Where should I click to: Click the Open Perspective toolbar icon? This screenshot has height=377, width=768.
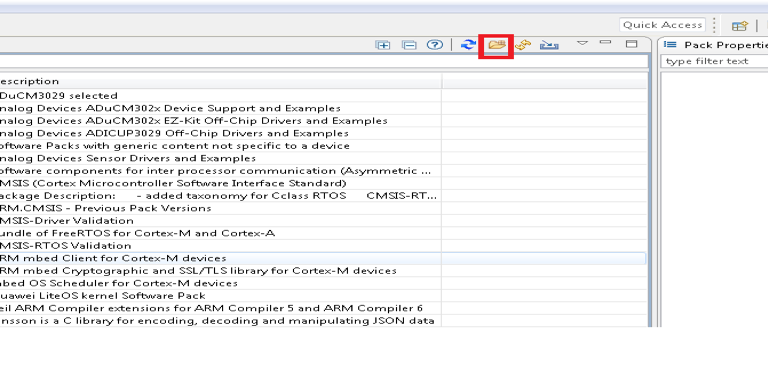point(740,26)
